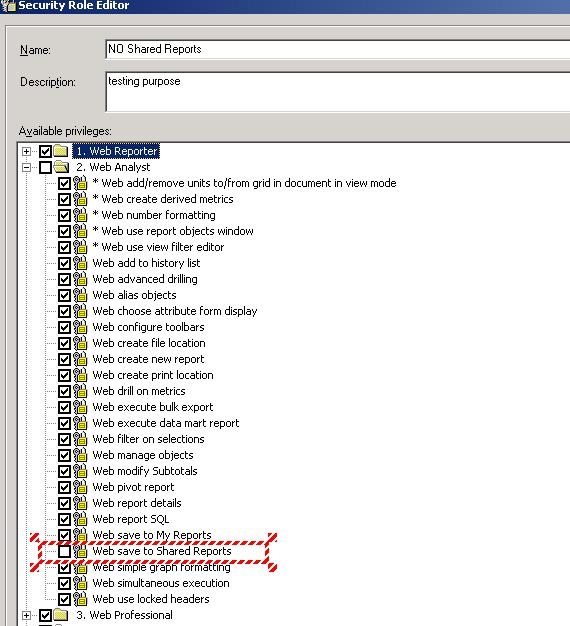Select the Web execute bulk export item
The width and height of the screenshot is (570, 626).
[153, 407]
